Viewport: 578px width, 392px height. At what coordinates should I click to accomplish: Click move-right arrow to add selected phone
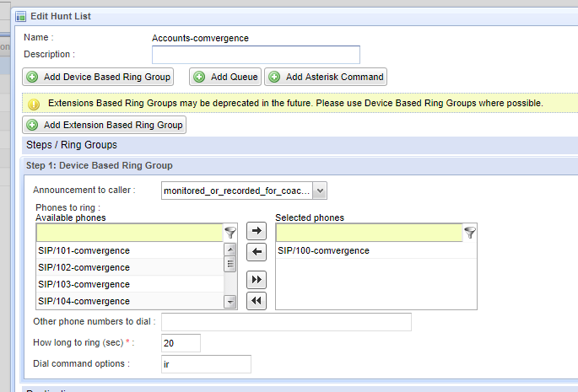[x=257, y=230]
